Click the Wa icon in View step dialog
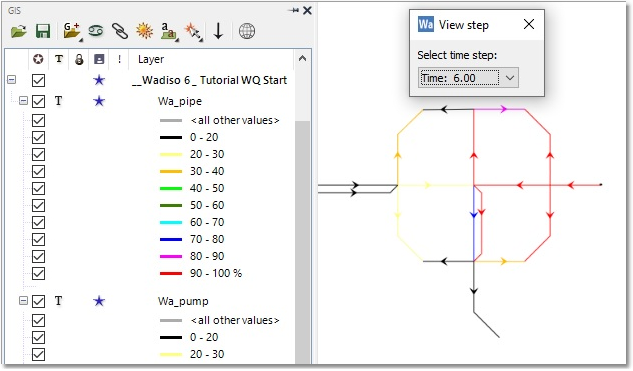Viewport: 633px width, 371px height. (425, 25)
